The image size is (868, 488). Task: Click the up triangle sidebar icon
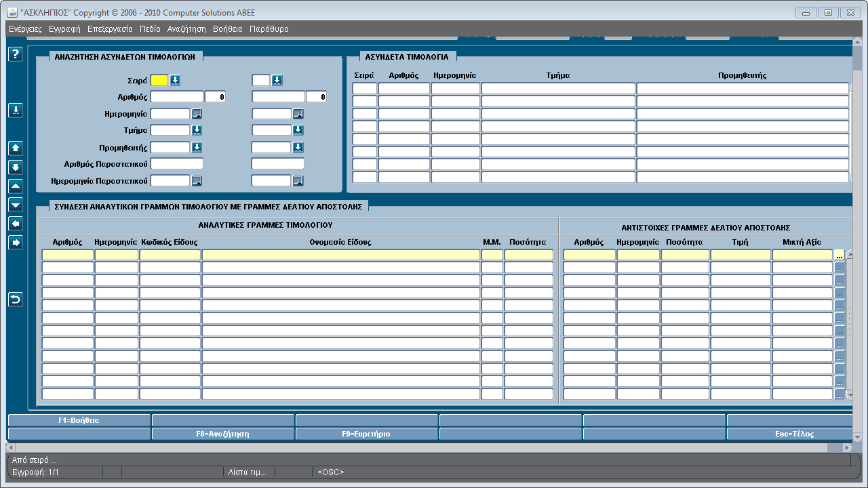(x=16, y=186)
